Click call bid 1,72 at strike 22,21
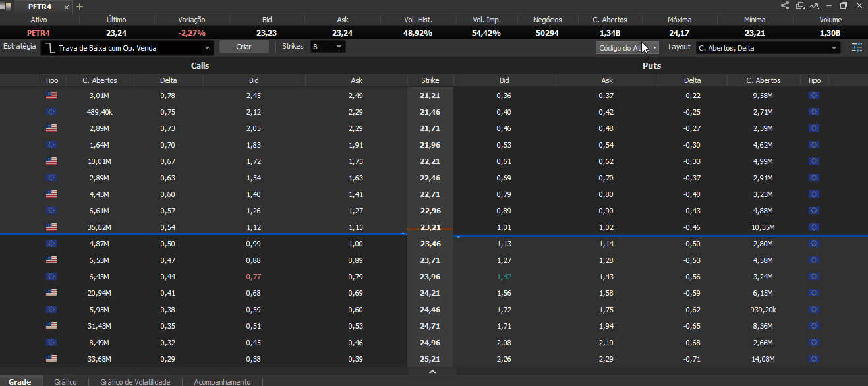868x386 pixels. 254,161
